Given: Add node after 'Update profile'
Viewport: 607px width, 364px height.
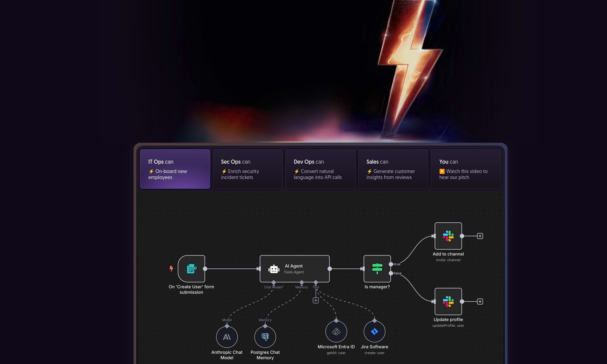Looking at the screenshot, I should pyautogui.click(x=480, y=302).
